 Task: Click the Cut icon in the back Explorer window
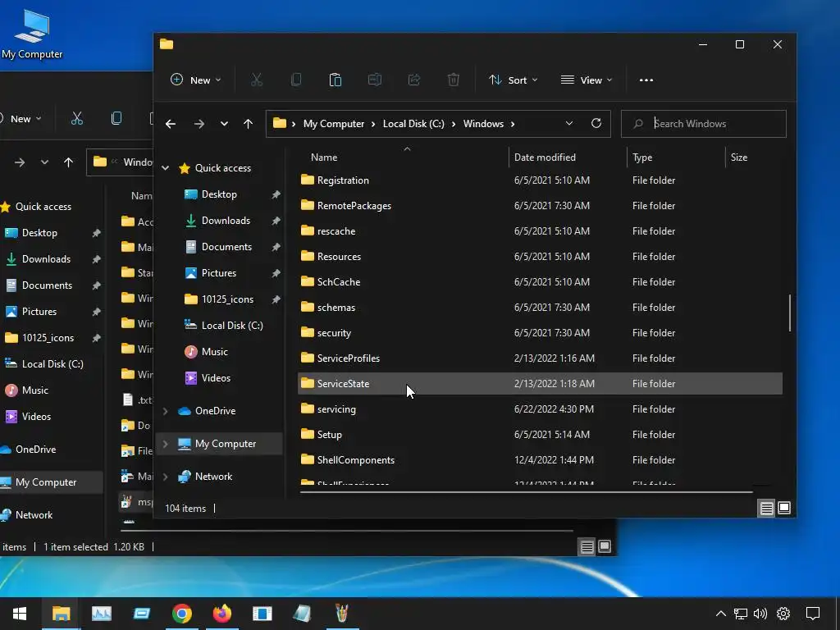(76, 118)
